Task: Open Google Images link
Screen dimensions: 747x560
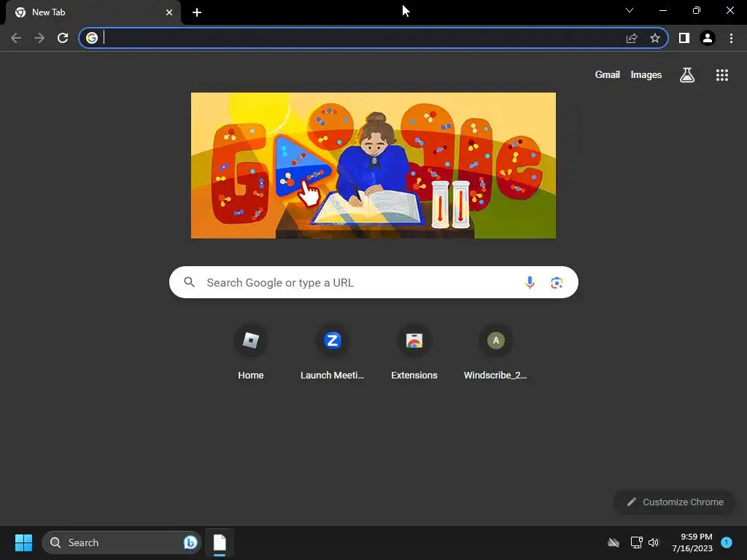Action: [646, 75]
